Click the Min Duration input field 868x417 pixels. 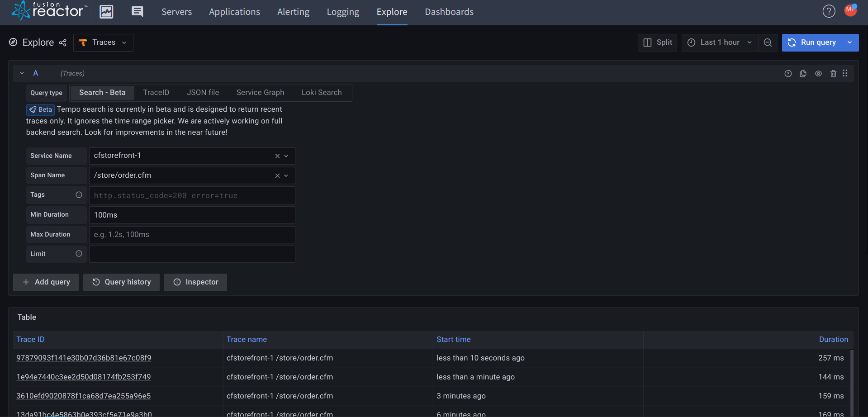192,215
